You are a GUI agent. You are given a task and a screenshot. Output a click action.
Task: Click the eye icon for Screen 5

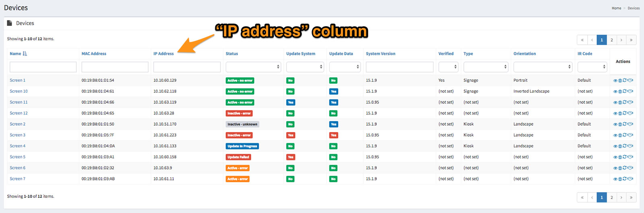pyautogui.click(x=615, y=157)
